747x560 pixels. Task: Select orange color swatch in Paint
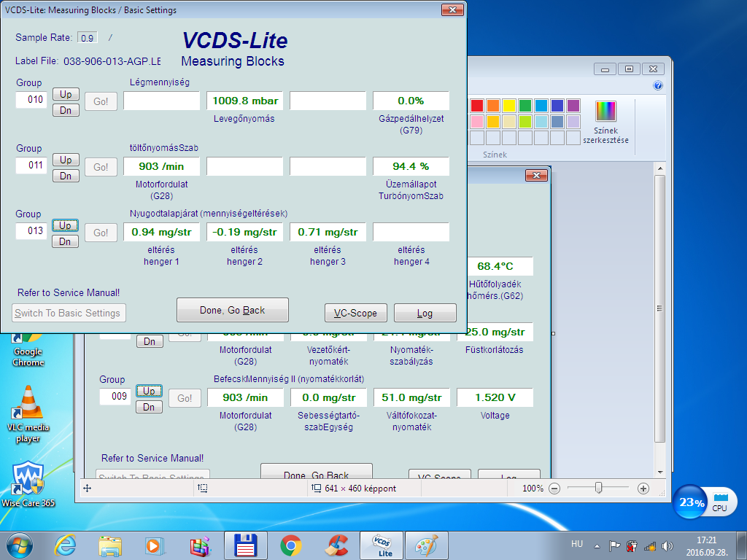(493, 106)
